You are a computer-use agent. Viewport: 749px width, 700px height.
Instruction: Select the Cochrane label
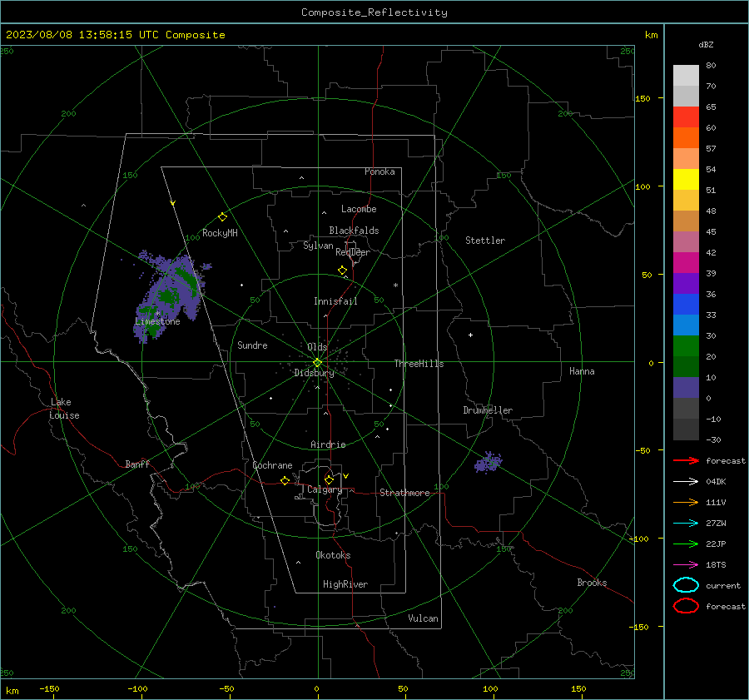(272, 465)
